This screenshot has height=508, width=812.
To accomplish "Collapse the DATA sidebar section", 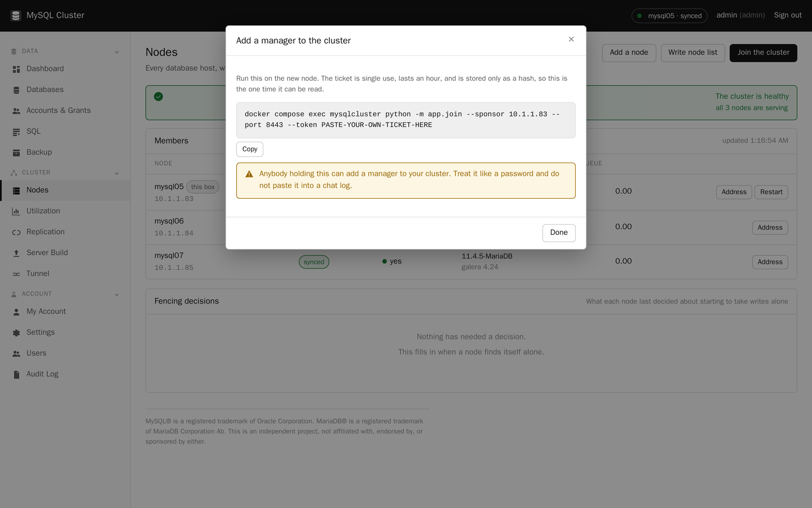I will [x=117, y=52].
